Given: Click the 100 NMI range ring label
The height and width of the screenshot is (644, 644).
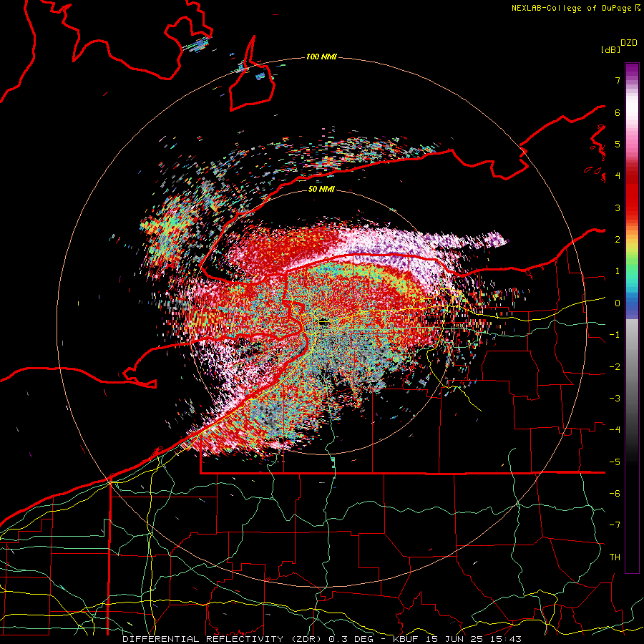Looking at the screenshot, I should [x=321, y=57].
